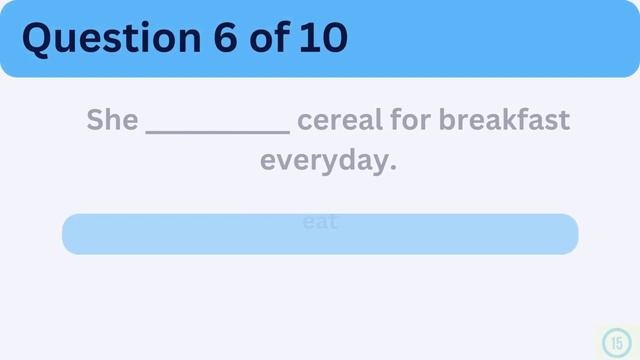This screenshot has height=360, width=640.
Task: Click the word 'Question' in the header
Action: [111, 39]
